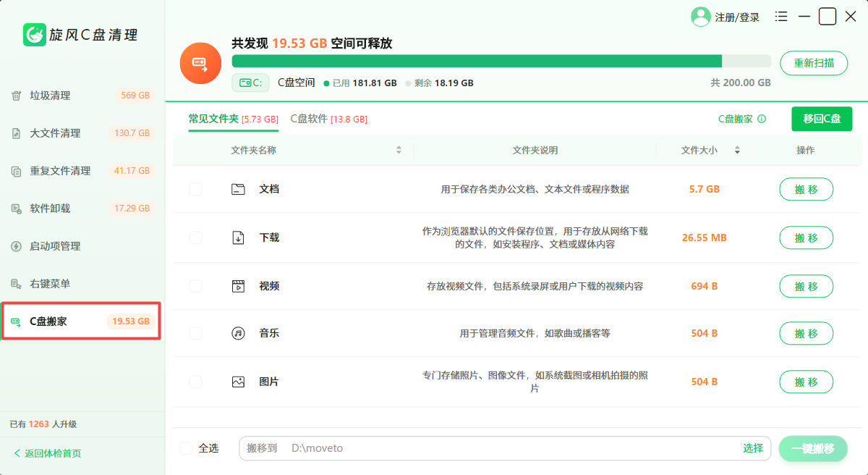Click the 旋风C盘清理 app logo icon
The height and width of the screenshot is (475, 868).
click(x=35, y=35)
